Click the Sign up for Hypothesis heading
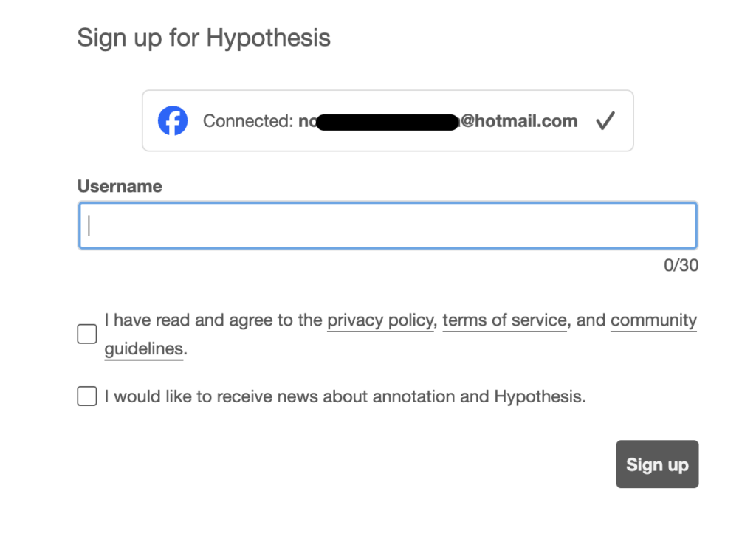756x536 pixels. (x=204, y=37)
